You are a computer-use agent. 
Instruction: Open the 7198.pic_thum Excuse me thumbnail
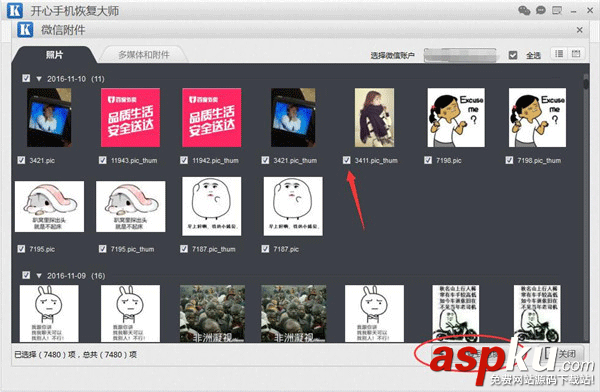coord(537,118)
